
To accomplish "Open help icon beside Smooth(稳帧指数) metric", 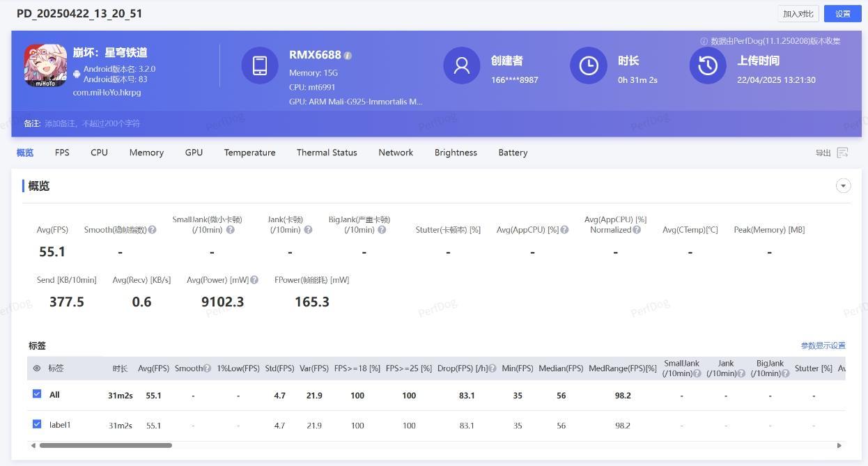I will (152, 230).
